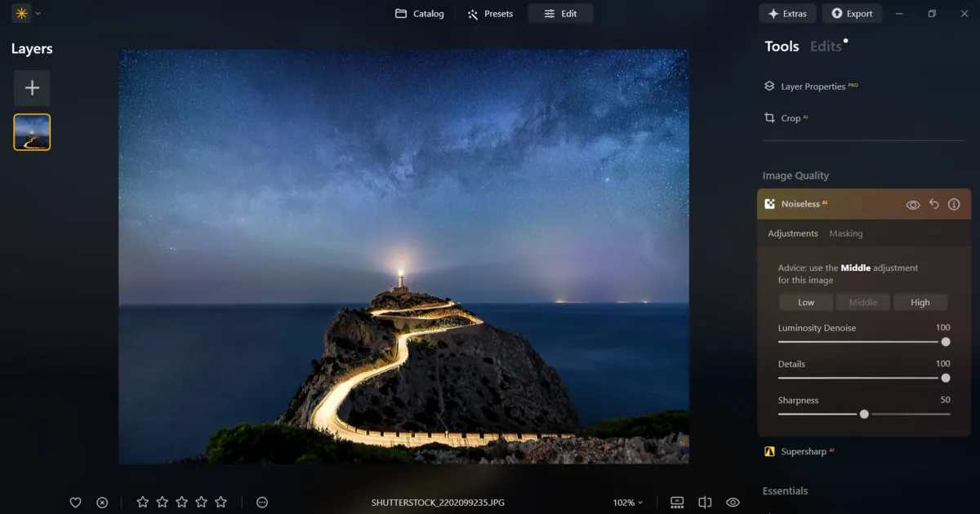Viewport: 980px width, 514px height.
Task: Mark the photo as favorite
Action: (75, 502)
